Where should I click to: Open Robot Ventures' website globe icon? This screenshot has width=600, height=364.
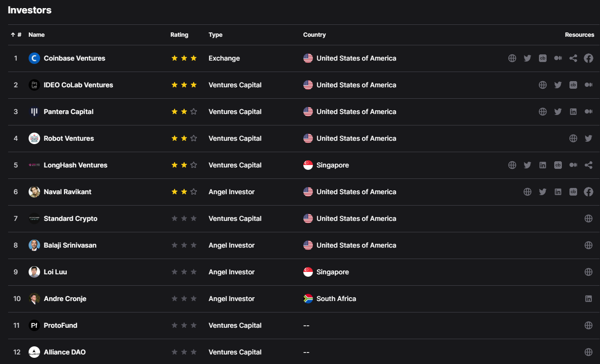pos(573,138)
